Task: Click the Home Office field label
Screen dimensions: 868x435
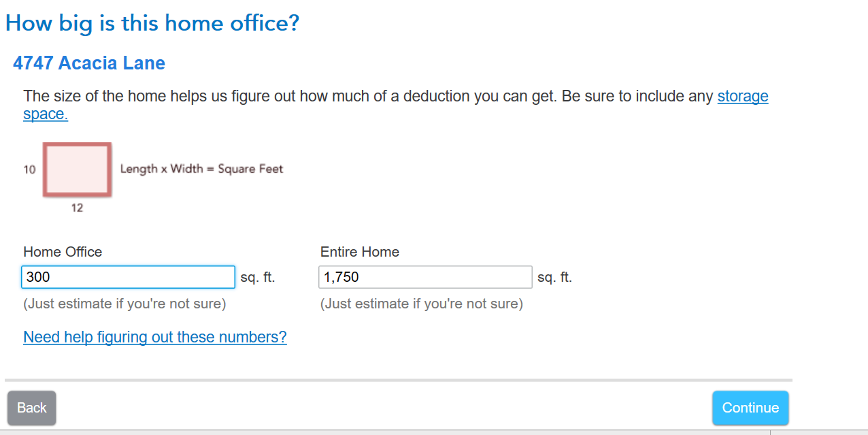Action: coord(63,252)
